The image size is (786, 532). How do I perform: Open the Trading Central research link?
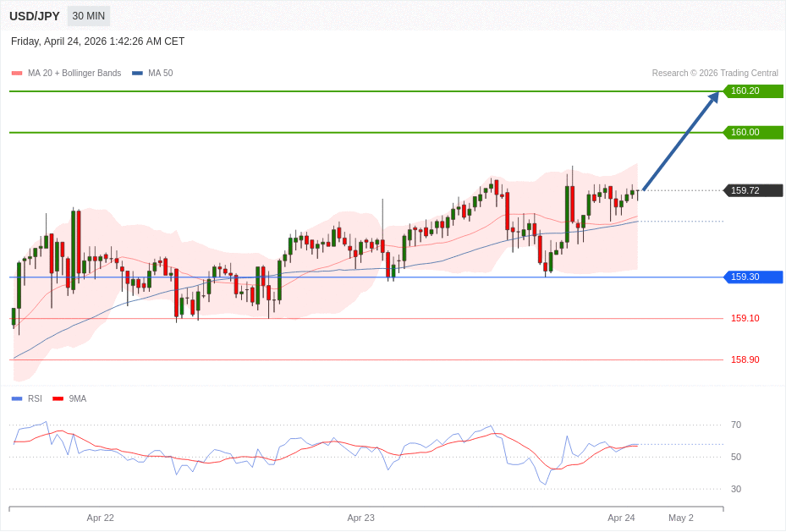pos(715,73)
